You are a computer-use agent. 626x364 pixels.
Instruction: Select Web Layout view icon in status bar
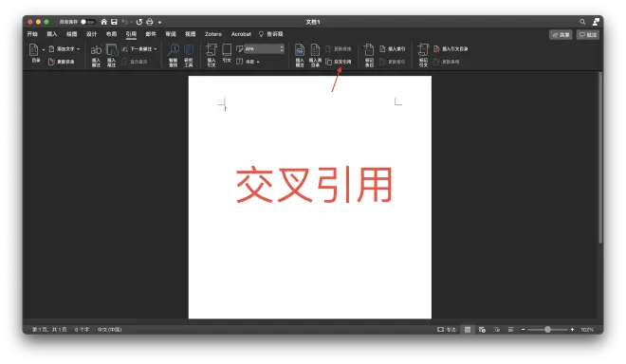point(482,330)
